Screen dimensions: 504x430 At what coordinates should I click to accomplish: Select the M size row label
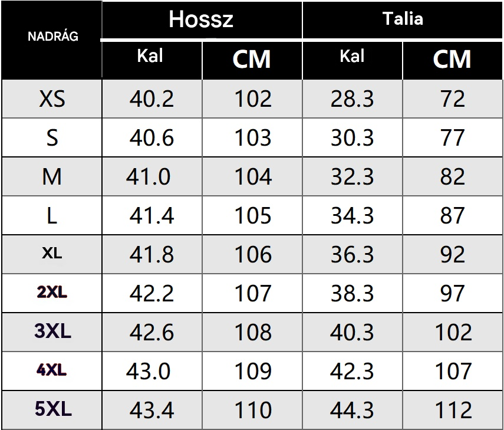point(52,177)
